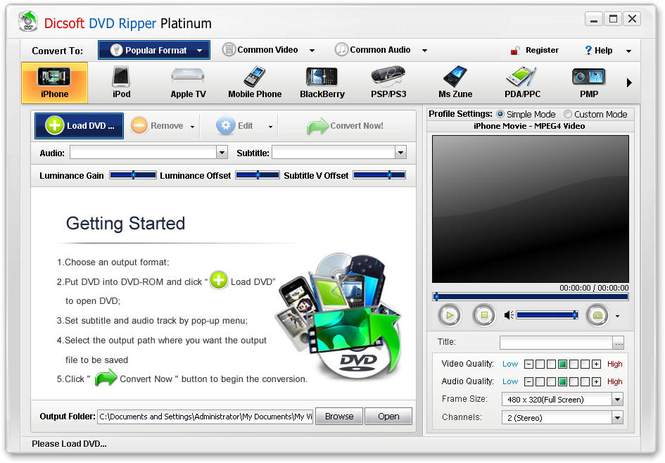This screenshot has height=463, width=665.
Task: Increase video quality with the plus box
Action: click(x=596, y=364)
